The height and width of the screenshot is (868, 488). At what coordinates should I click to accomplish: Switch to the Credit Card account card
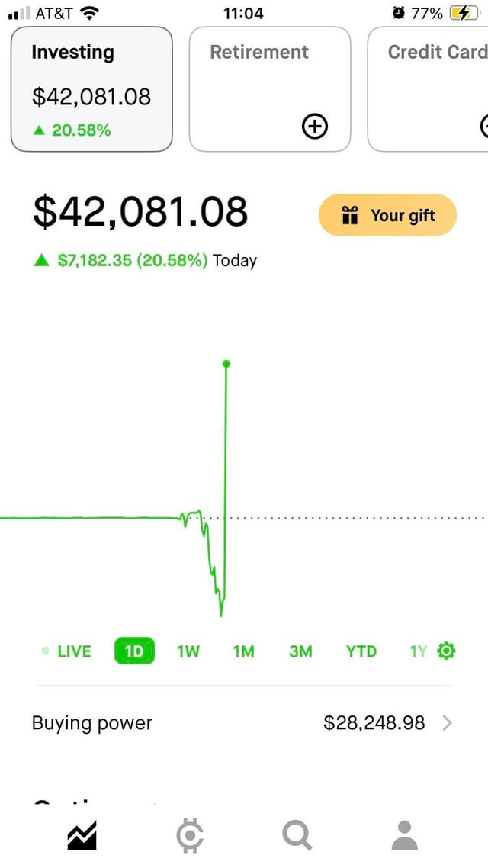(432, 89)
